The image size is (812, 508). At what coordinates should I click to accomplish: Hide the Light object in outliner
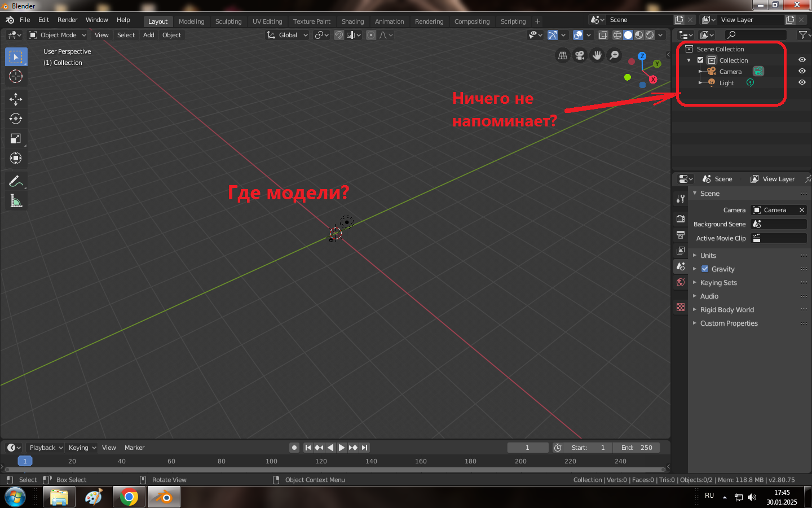802,82
